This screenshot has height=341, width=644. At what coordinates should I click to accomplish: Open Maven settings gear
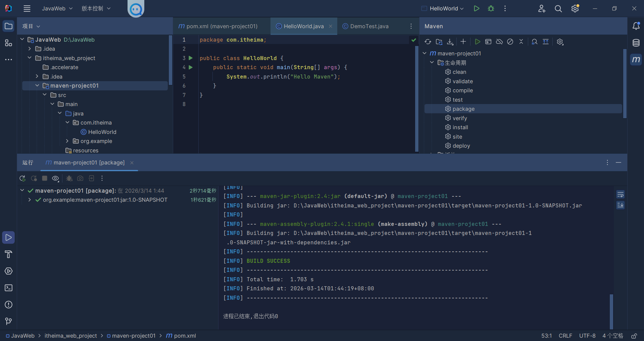[560, 42]
